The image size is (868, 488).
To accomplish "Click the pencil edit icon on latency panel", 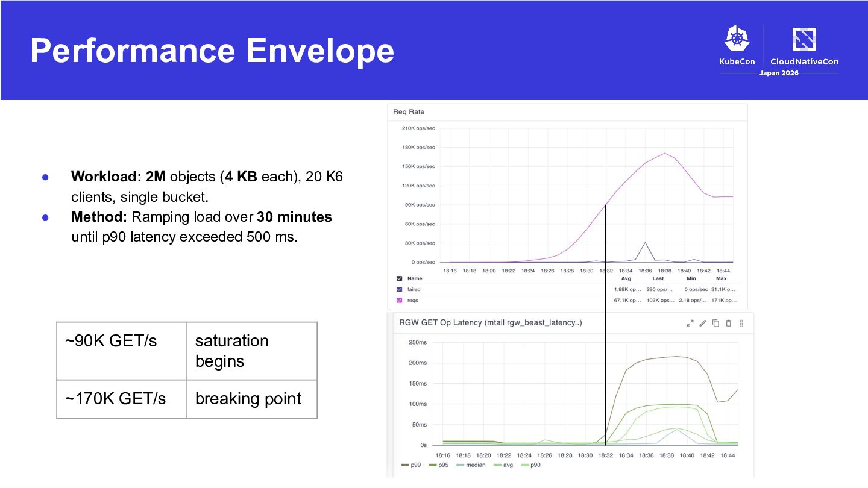I will (x=703, y=324).
